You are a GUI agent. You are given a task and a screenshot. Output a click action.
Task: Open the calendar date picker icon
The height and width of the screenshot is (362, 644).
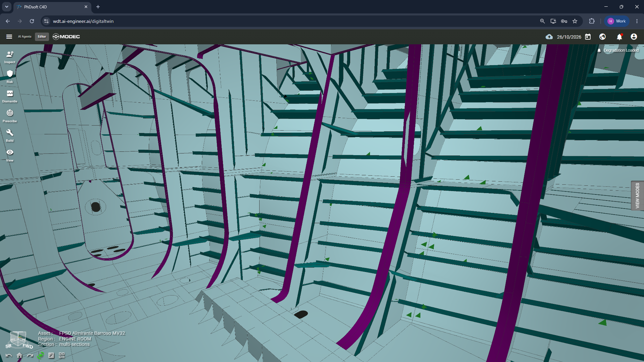pos(588,37)
